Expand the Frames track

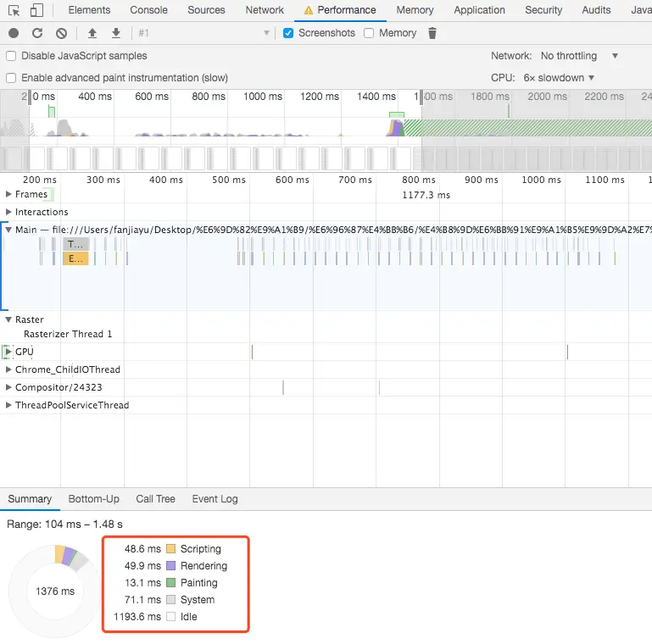tap(8, 194)
